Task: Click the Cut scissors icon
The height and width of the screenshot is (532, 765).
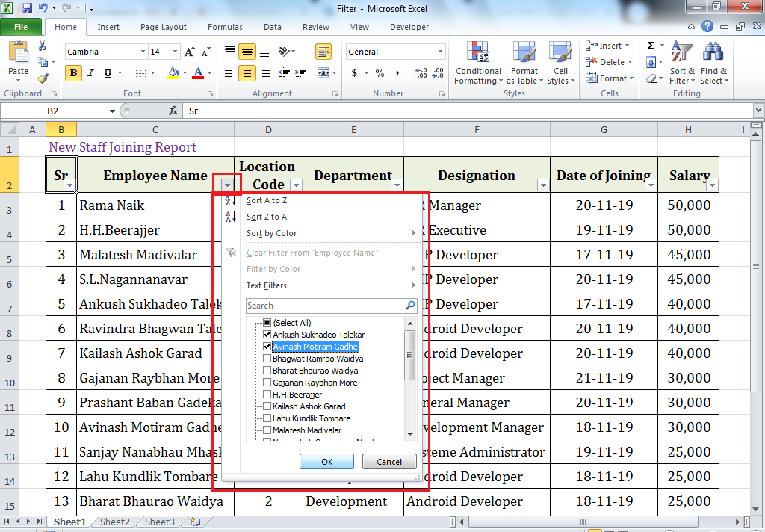Action: (43, 46)
